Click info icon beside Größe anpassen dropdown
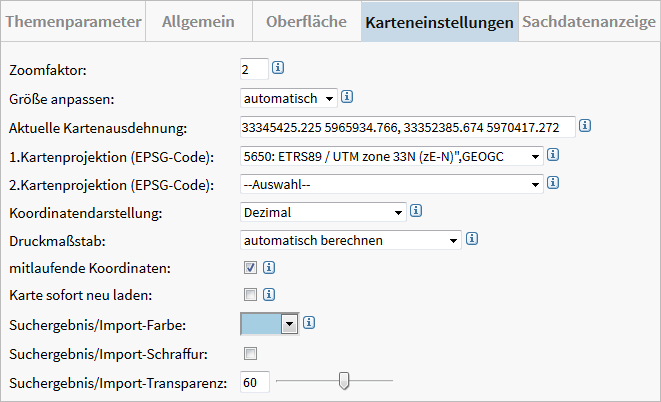661x402 pixels. [x=347, y=98]
